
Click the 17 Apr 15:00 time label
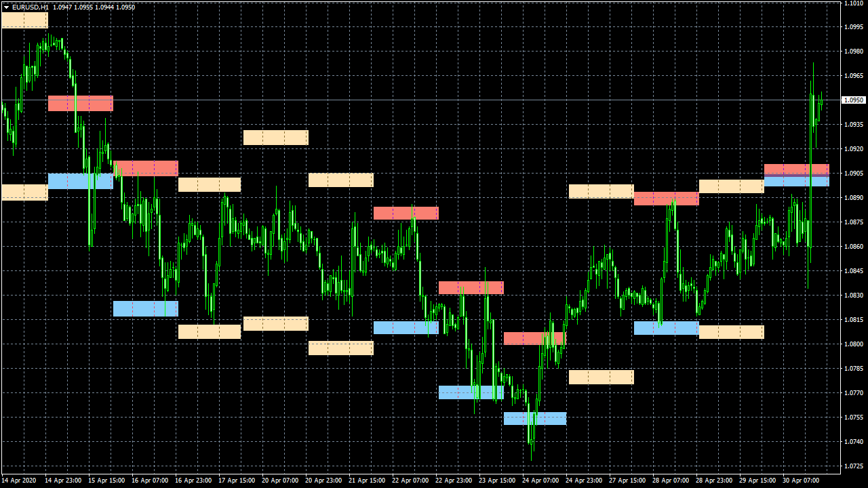pyautogui.click(x=237, y=481)
